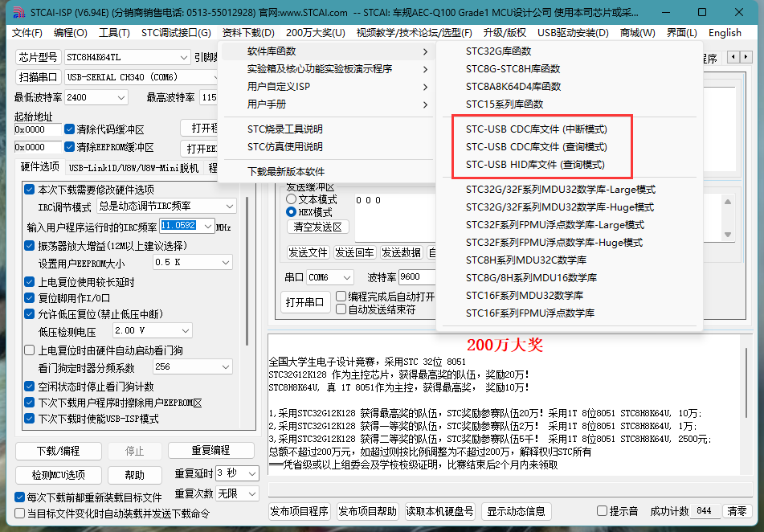Toggle 复位脚用作I/O口 checkbox
This screenshot has height=532, width=764.
click(29, 298)
